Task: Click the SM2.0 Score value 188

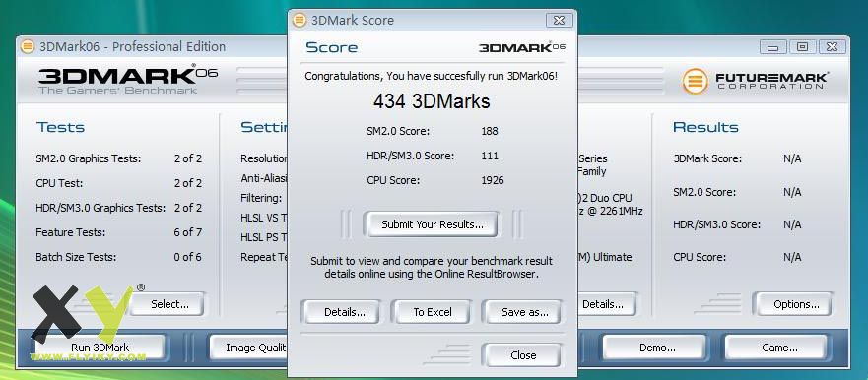Action: coord(490,131)
